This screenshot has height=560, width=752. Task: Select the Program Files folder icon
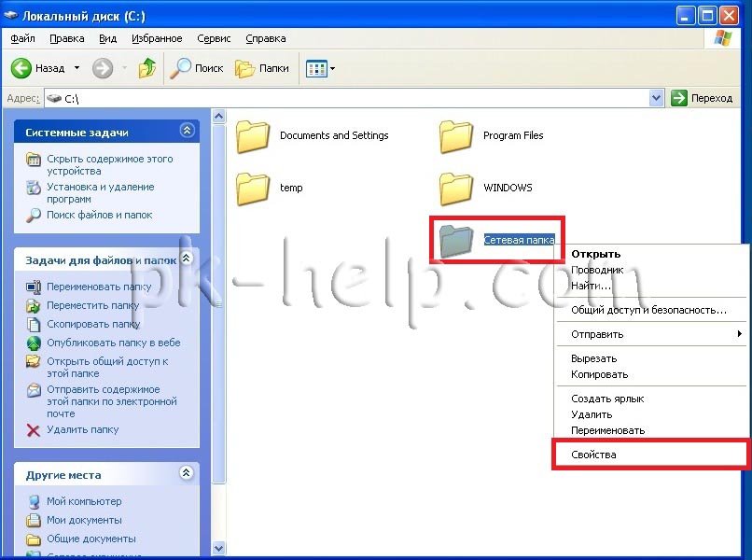tap(456, 136)
